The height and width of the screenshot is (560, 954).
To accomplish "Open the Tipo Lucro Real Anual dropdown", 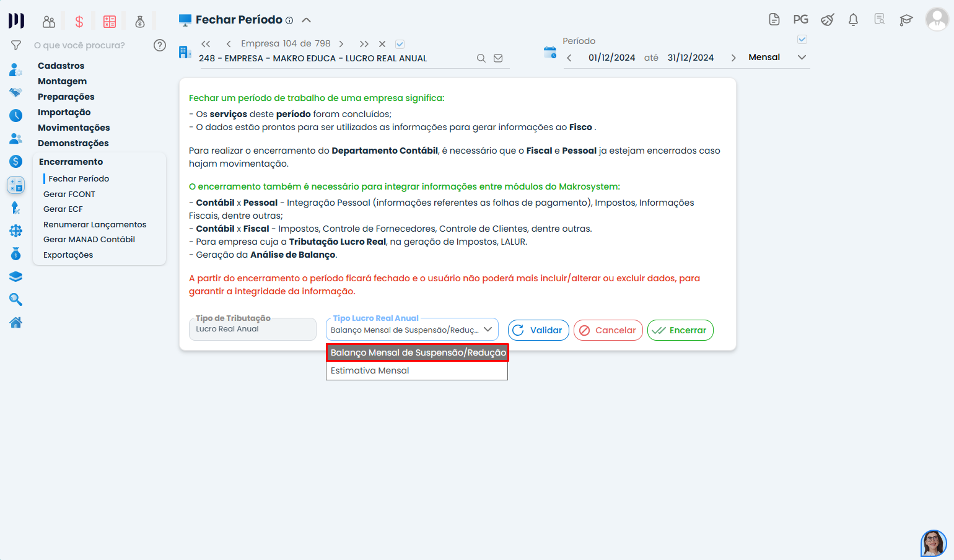I will coord(412,330).
